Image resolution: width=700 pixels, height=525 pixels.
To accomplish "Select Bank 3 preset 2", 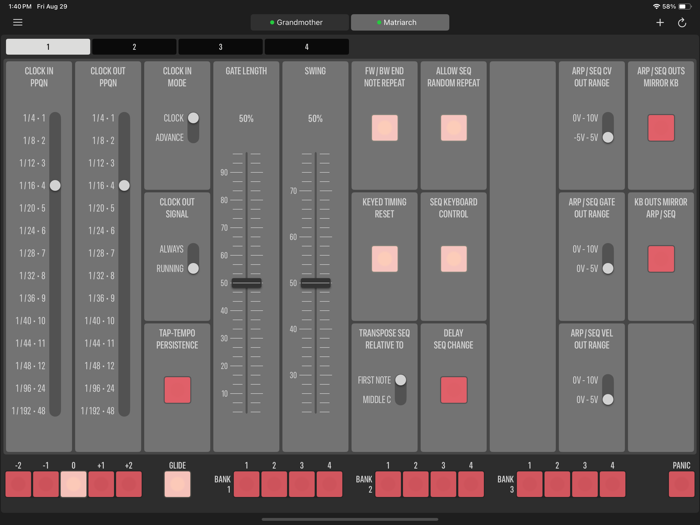I will coord(557,484).
